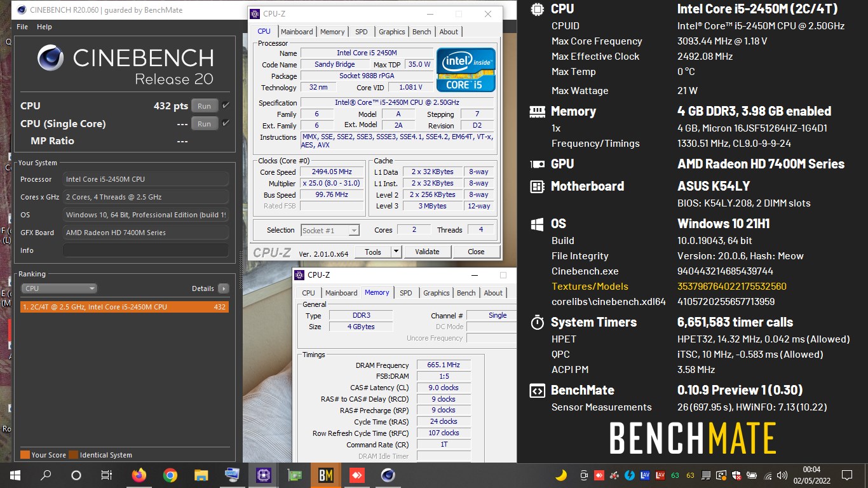Open Graphics tab in top CPU-Z window

tap(392, 32)
